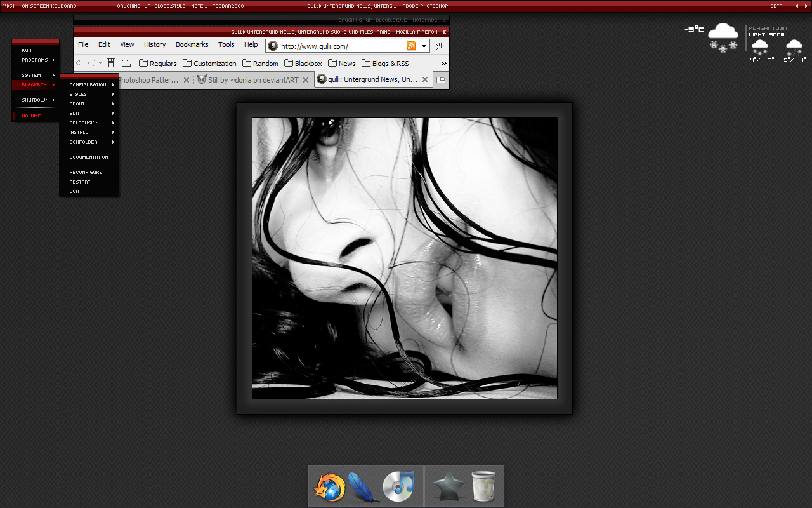Click the large current weather cloud icon
812x508 pixels.
click(723, 37)
